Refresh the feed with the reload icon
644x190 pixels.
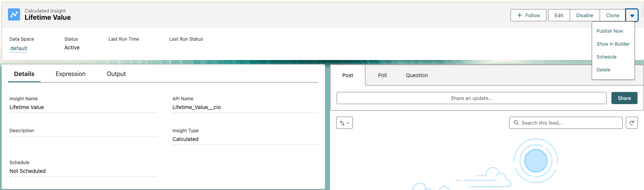(x=631, y=123)
